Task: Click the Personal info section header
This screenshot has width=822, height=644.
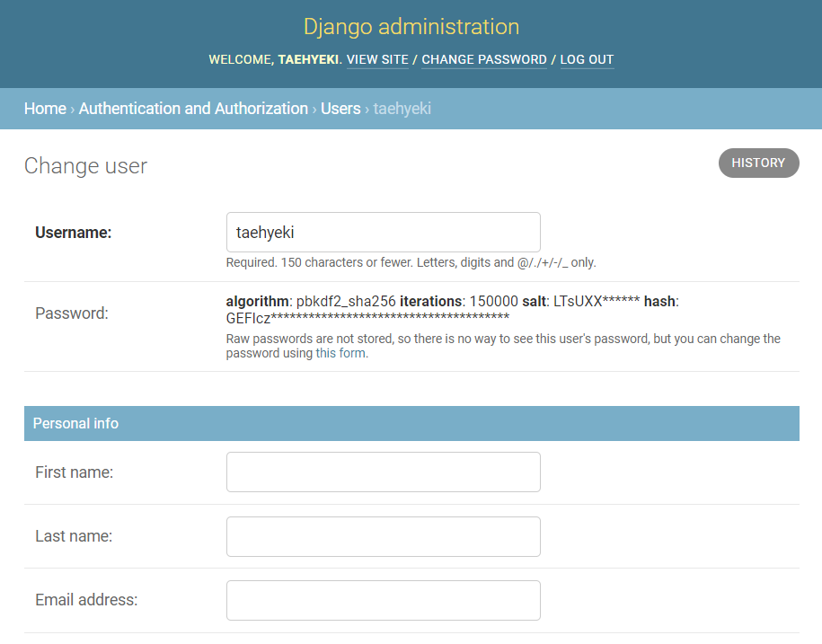Action: click(75, 422)
